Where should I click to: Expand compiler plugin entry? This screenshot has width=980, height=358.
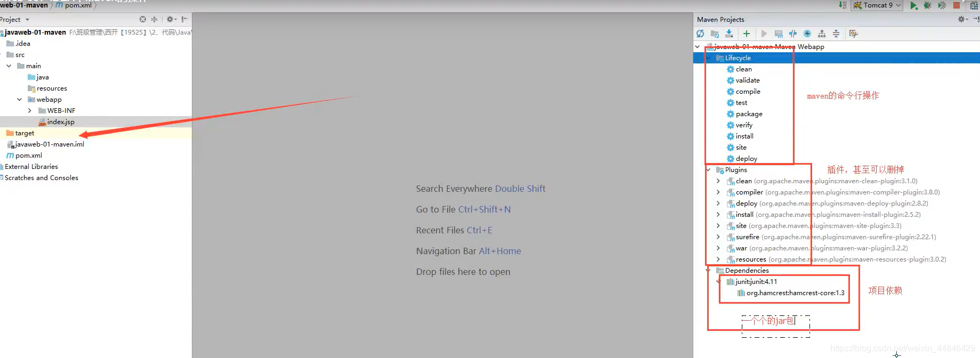[x=718, y=192]
